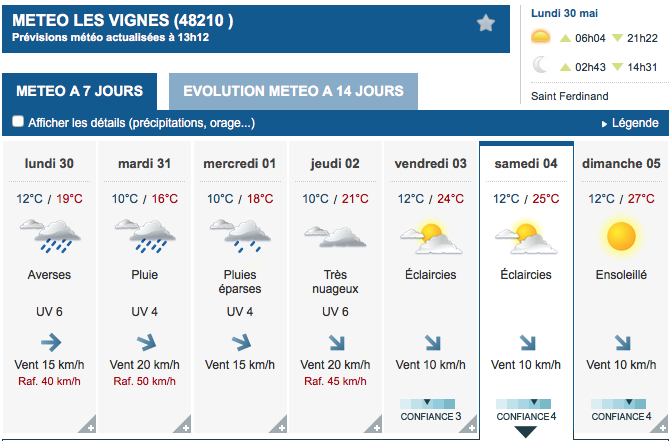Screen dimensions: 670x441
Task: Select the Meteo a 7 Jours tab
Action: 79,91
